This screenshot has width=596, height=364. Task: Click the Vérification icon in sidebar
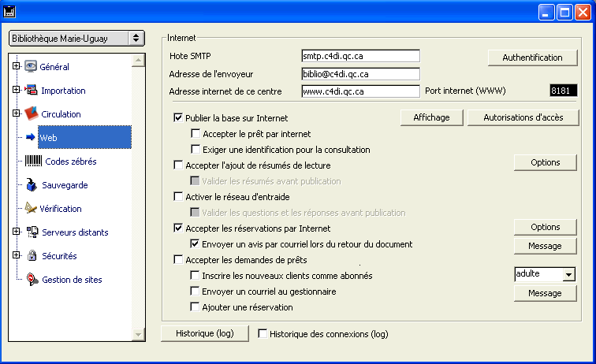32,209
